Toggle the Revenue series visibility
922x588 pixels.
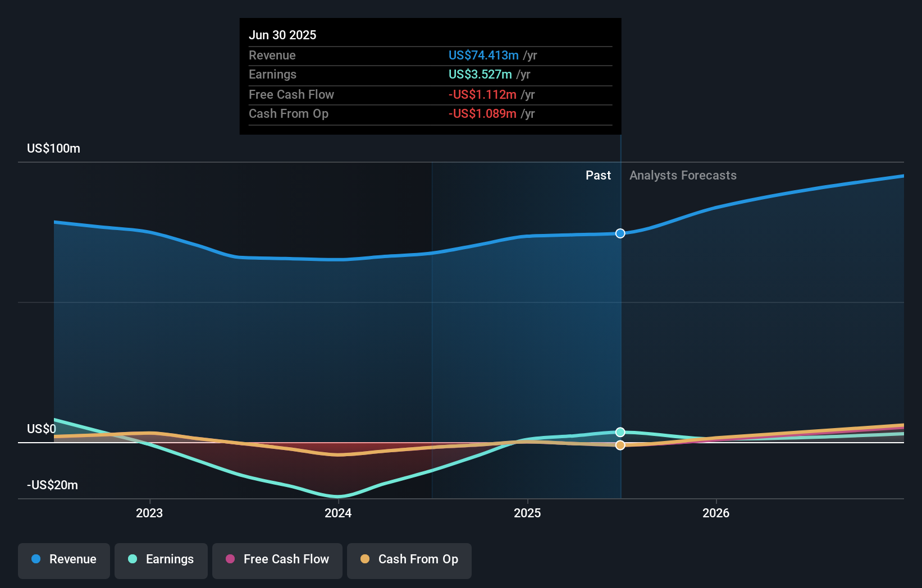tap(63, 559)
